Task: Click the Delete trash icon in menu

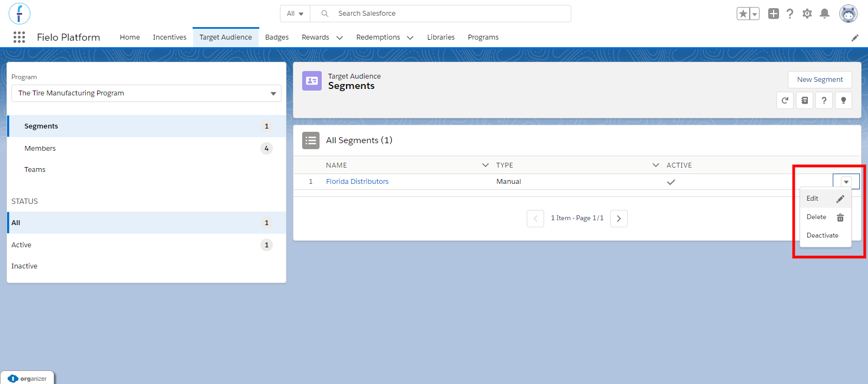Action: [x=840, y=217]
